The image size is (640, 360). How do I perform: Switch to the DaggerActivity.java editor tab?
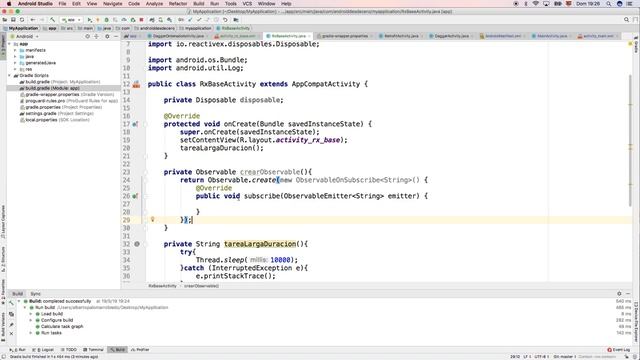pyautogui.click(x=451, y=36)
